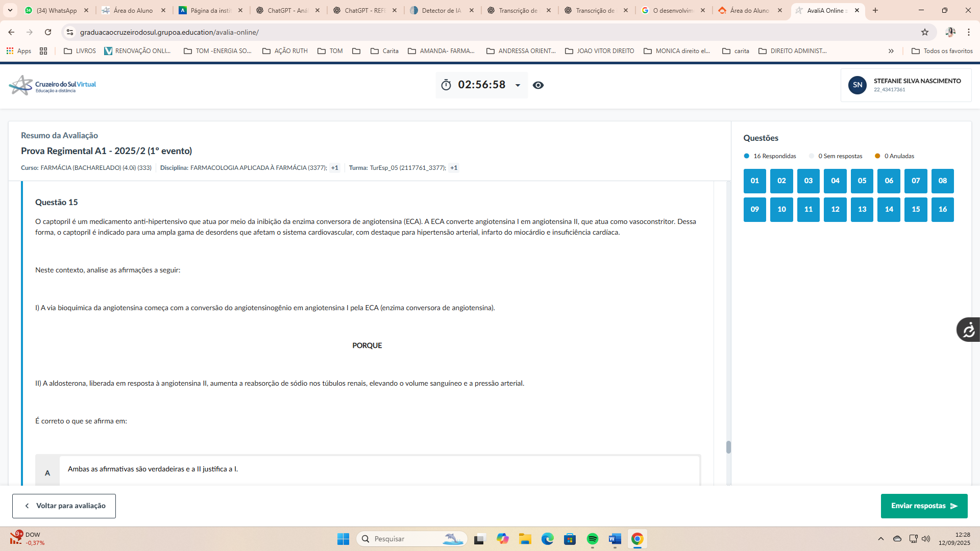980x551 pixels.
Task: Switch to the O desenvolvimento Google tab
Action: click(x=673, y=10)
